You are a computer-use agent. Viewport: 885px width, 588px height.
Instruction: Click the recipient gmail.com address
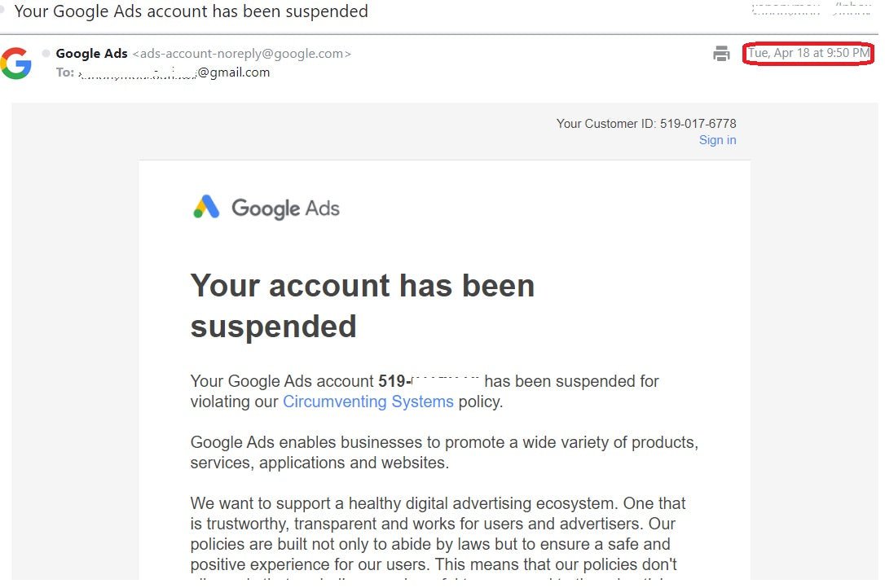pos(233,72)
